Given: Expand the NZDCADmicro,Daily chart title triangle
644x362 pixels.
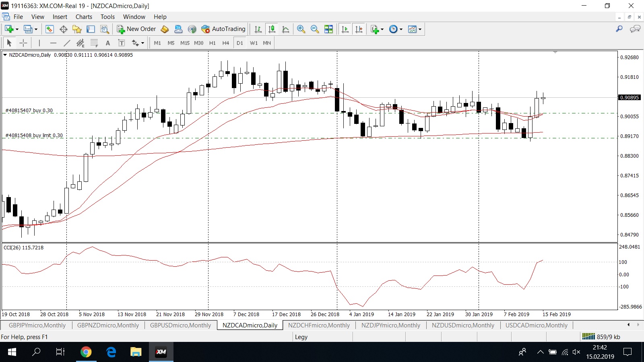Looking at the screenshot, I should [5, 55].
